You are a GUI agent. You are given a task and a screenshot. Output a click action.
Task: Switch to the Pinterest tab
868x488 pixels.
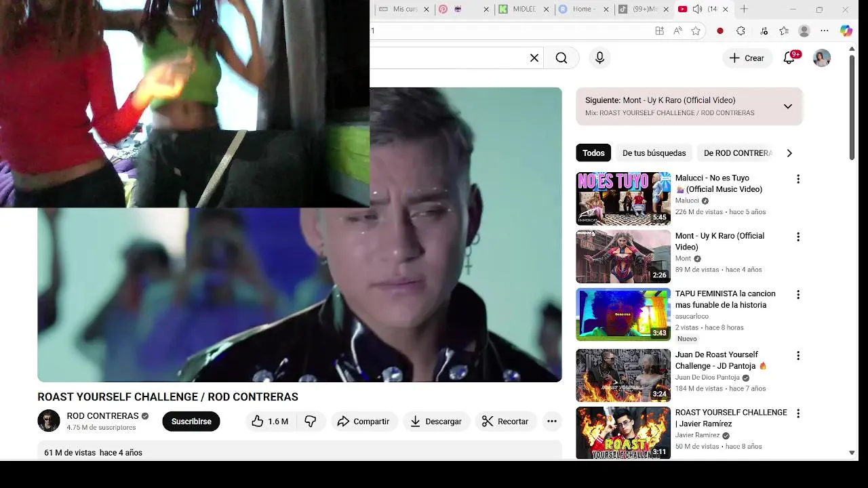464,9
